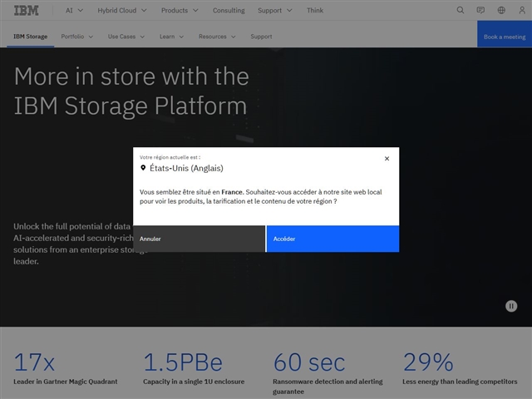
Task: Pause the hero background video
Action: tap(511, 306)
